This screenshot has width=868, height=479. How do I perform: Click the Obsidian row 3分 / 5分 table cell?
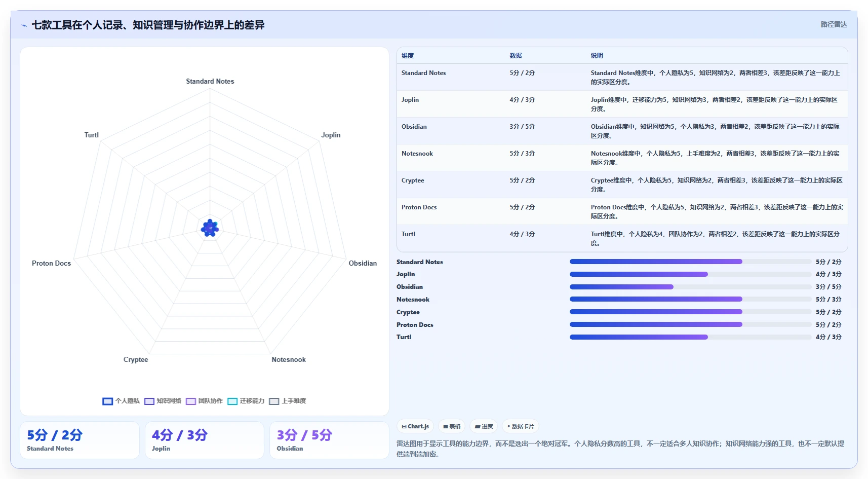click(x=522, y=127)
